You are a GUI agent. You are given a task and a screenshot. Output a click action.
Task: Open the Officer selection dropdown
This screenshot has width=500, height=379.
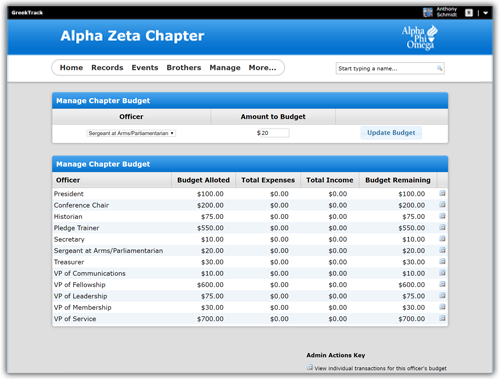tap(131, 133)
